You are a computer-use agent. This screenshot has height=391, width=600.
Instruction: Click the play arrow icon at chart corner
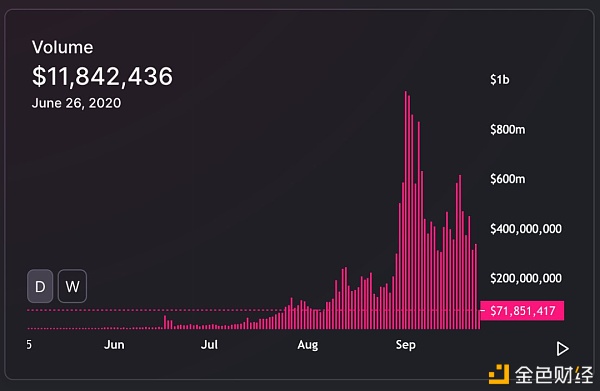pos(562,349)
